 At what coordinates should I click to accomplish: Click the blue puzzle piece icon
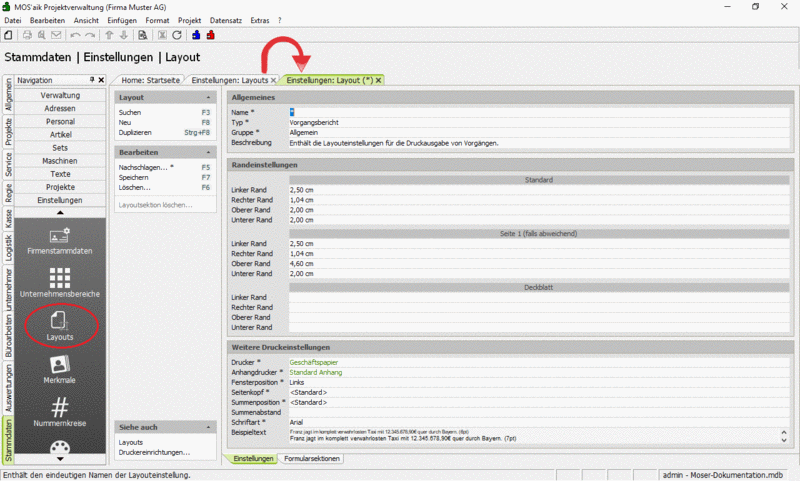pyautogui.click(x=196, y=35)
